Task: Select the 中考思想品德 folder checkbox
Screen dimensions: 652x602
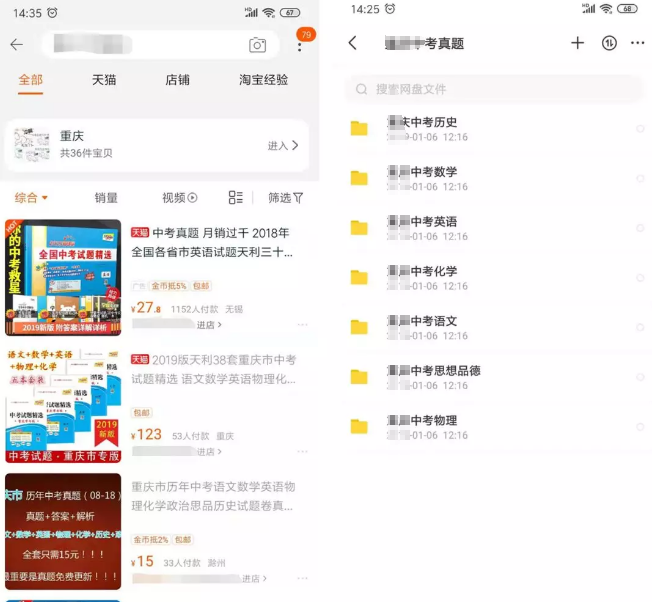Action: point(640,377)
